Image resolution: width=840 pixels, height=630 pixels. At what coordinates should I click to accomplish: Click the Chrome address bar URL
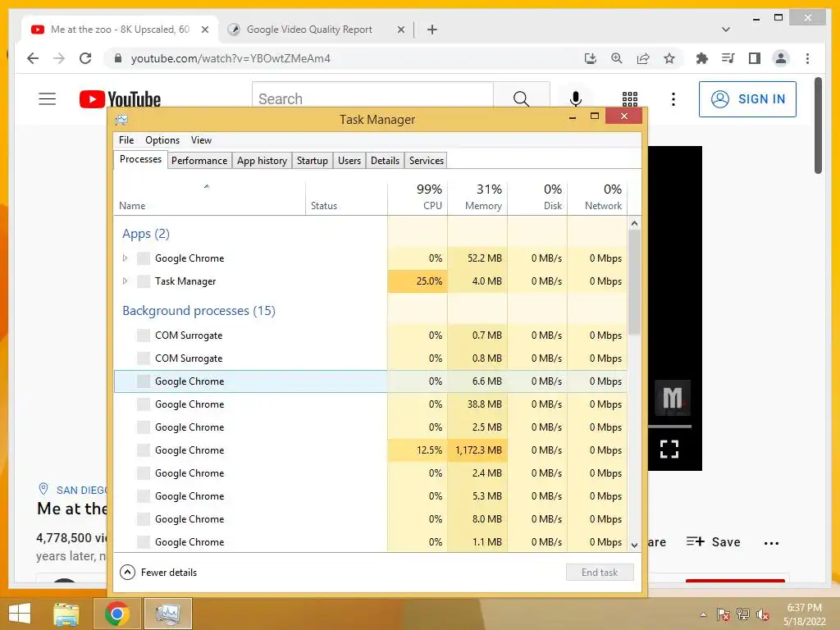tap(231, 58)
